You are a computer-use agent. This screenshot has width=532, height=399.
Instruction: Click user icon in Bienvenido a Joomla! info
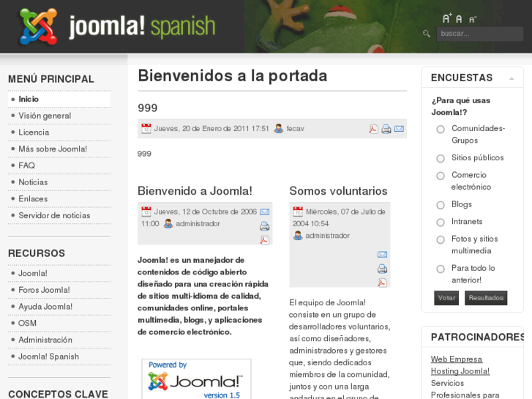click(x=168, y=223)
